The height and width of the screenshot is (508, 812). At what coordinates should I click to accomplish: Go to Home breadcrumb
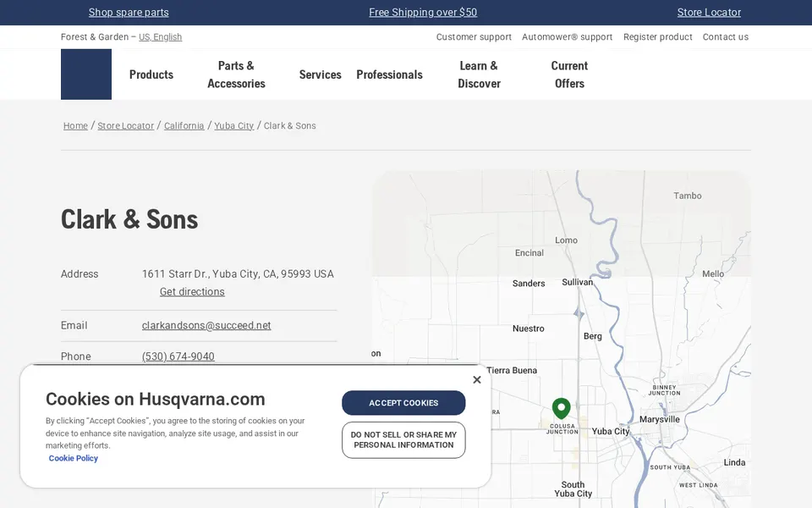[75, 125]
